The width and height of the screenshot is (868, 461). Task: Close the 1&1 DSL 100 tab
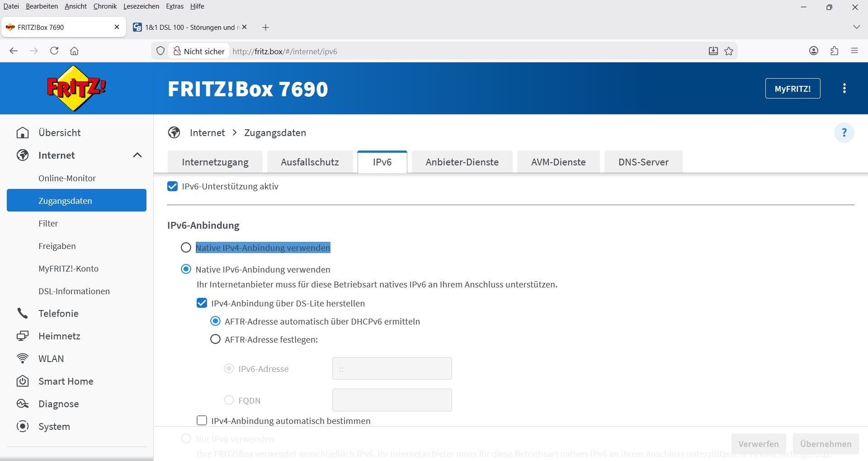point(245,27)
